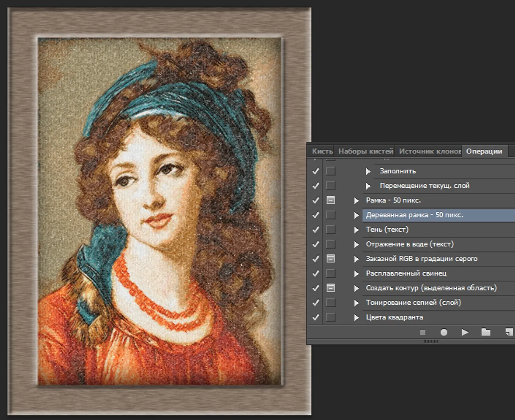Viewport: 515px width, 420px height.
Task: Select the Расплавленный свинец action
Action: 438,273
